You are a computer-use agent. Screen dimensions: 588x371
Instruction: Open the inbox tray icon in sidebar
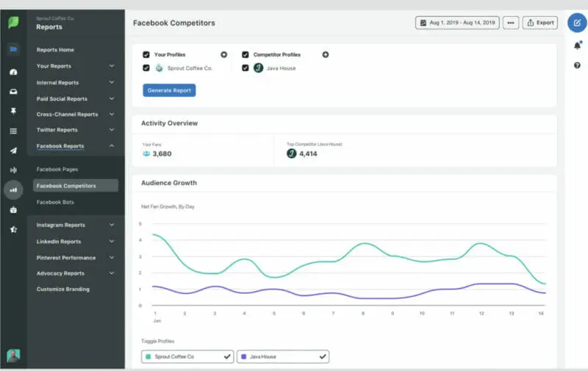coord(13,92)
